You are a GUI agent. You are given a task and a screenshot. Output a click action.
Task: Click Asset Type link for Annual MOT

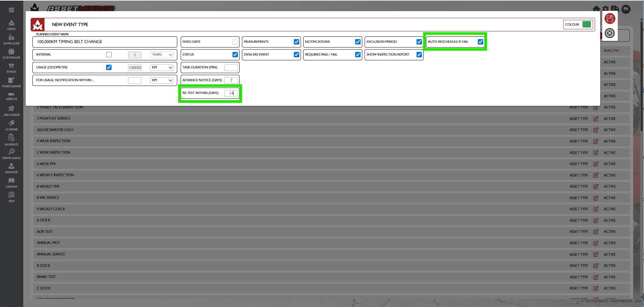point(579,243)
